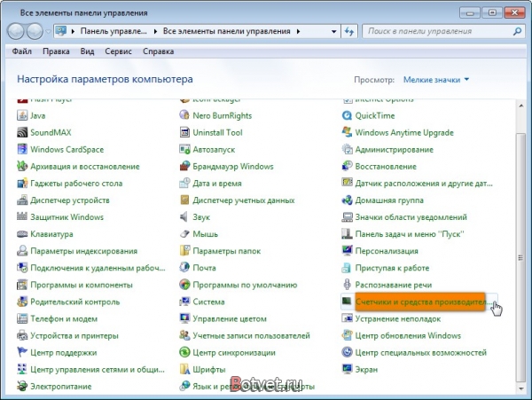This screenshot has width=532, height=400.
Task: Open the Мышь icon
Action: (184, 234)
